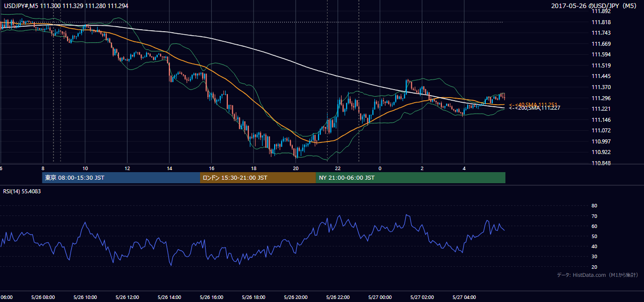Screen dimensions: 644x302
Task: Click price axis value 111.445
Action: tap(601, 77)
